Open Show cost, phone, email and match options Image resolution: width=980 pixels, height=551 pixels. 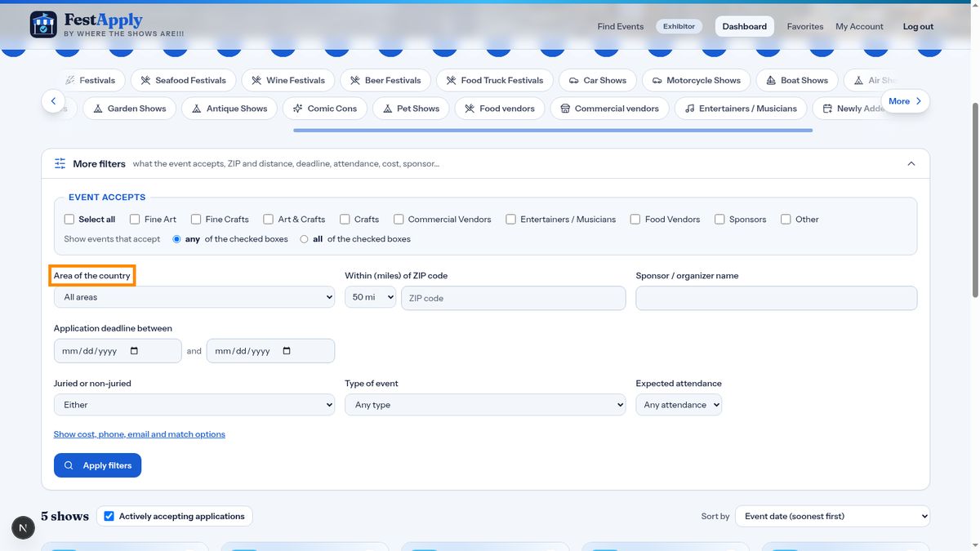pos(140,434)
